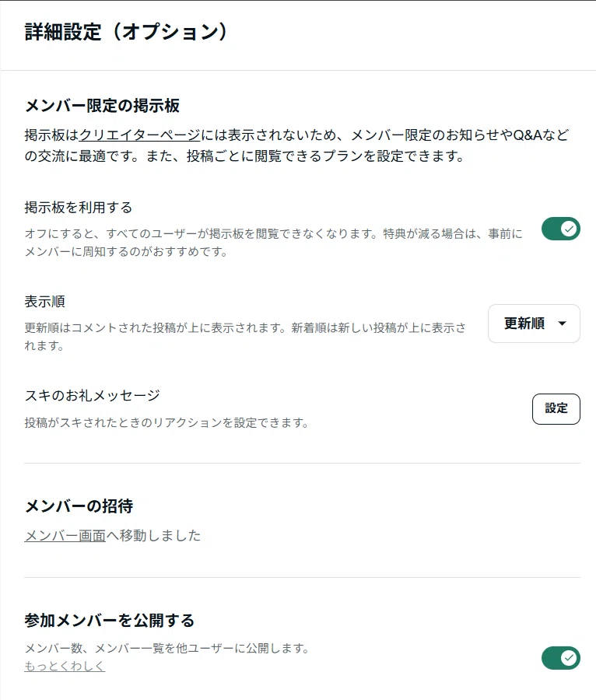Select the メンバー限定の掲示板 section heading
Viewport: 596px width, 700px height.
coord(102,106)
